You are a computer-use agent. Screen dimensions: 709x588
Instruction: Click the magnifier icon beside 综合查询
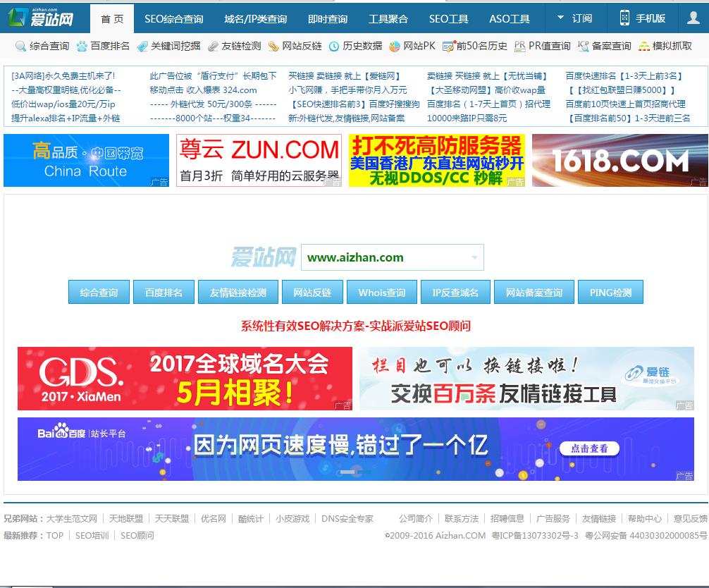(x=20, y=46)
